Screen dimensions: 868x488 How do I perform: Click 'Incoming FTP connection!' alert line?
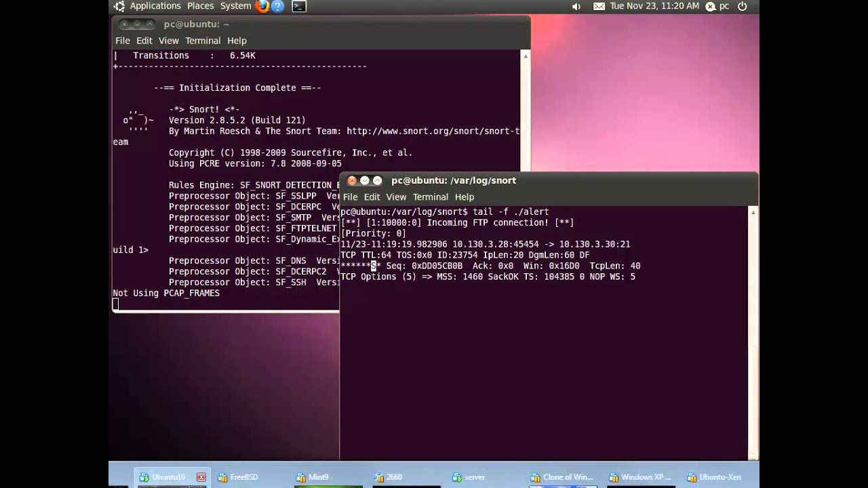click(457, 223)
